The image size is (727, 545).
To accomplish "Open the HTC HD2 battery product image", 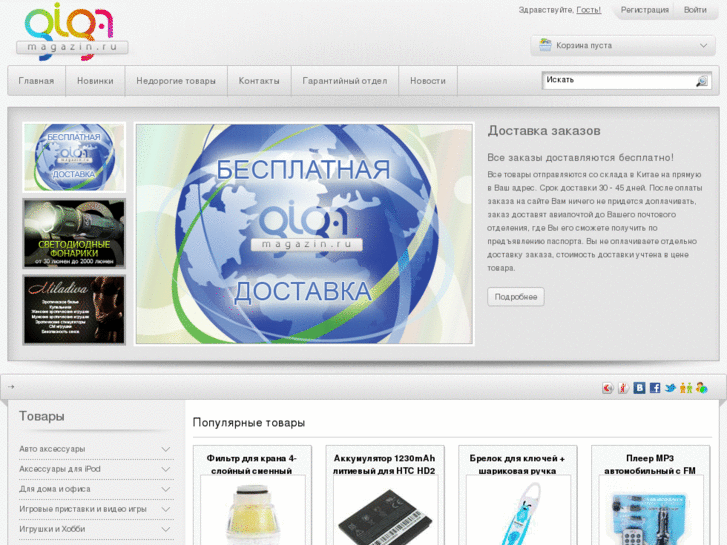I will tap(385, 510).
